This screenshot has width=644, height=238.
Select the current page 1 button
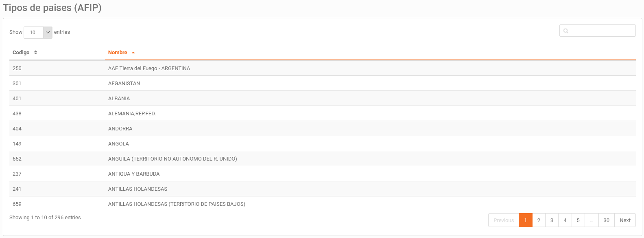pyautogui.click(x=526, y=220)
